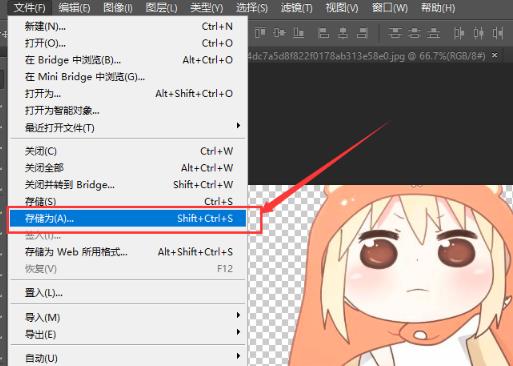The image size is (513, 366).
Task: Choose 存储为(A)... Save As entry
Action: [128, 219]
